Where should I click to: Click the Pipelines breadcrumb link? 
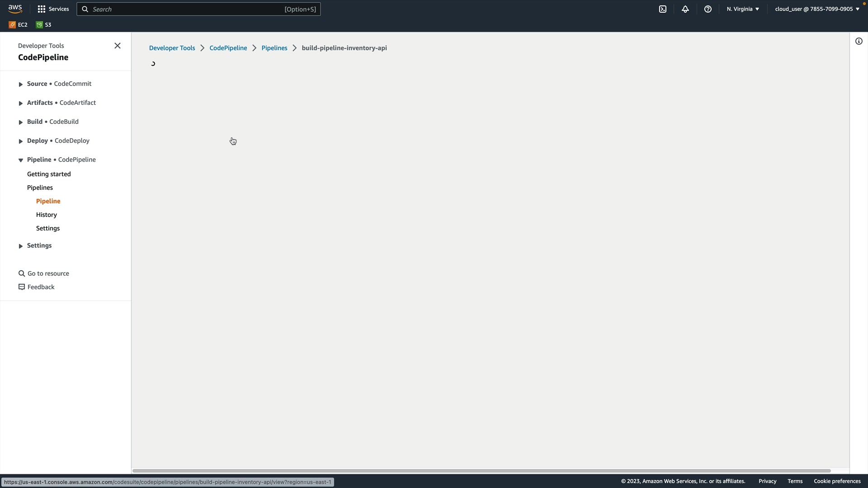(274, 48)
